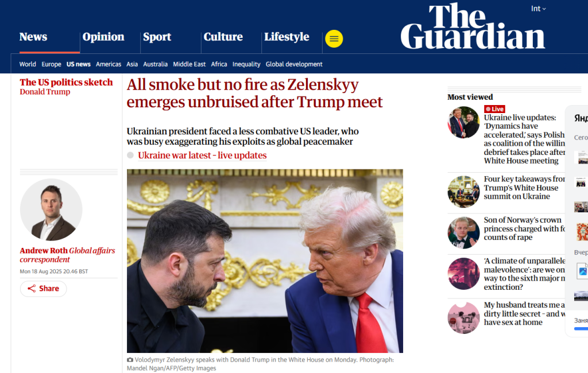Open Son of Norway's crown princess story
The image size is (588, 373).
click(525, 228)
